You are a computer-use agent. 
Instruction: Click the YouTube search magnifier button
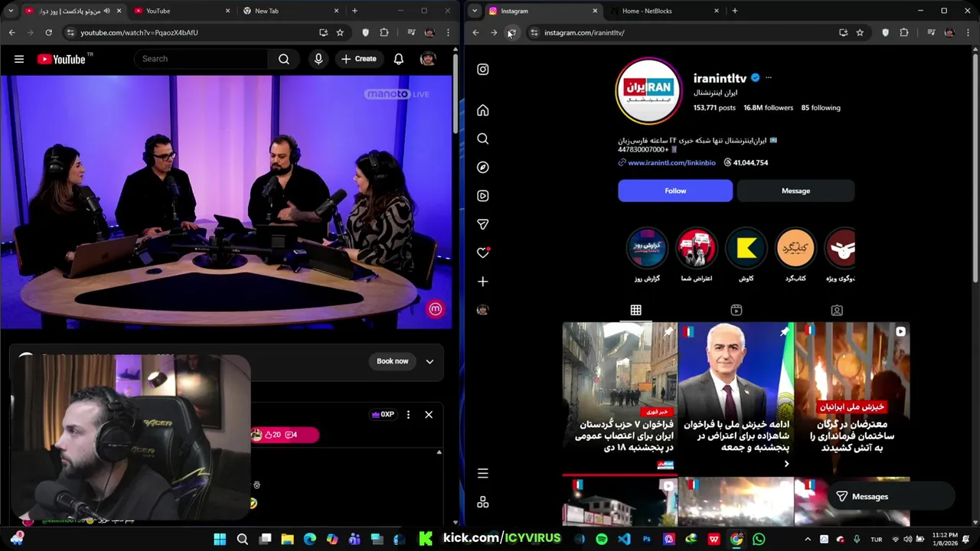(x=284, y=59)
